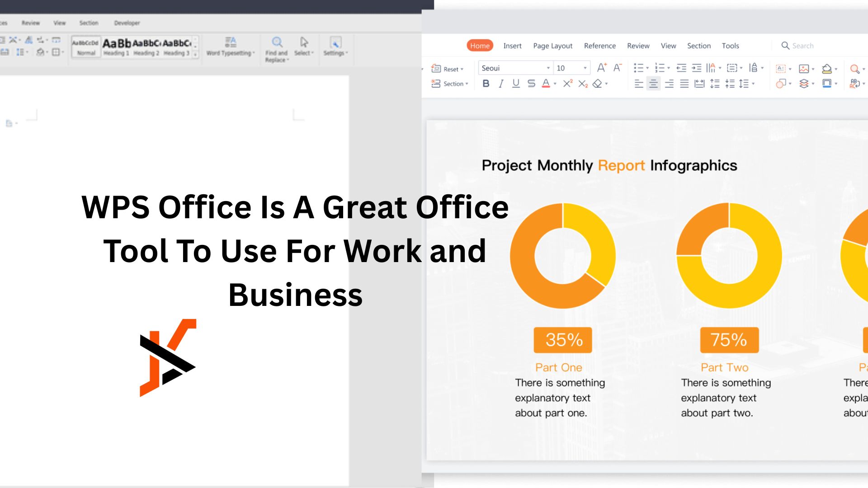Click the insert picture icon
The width and height of the screenshot is (868, 488).
point(804,69)
